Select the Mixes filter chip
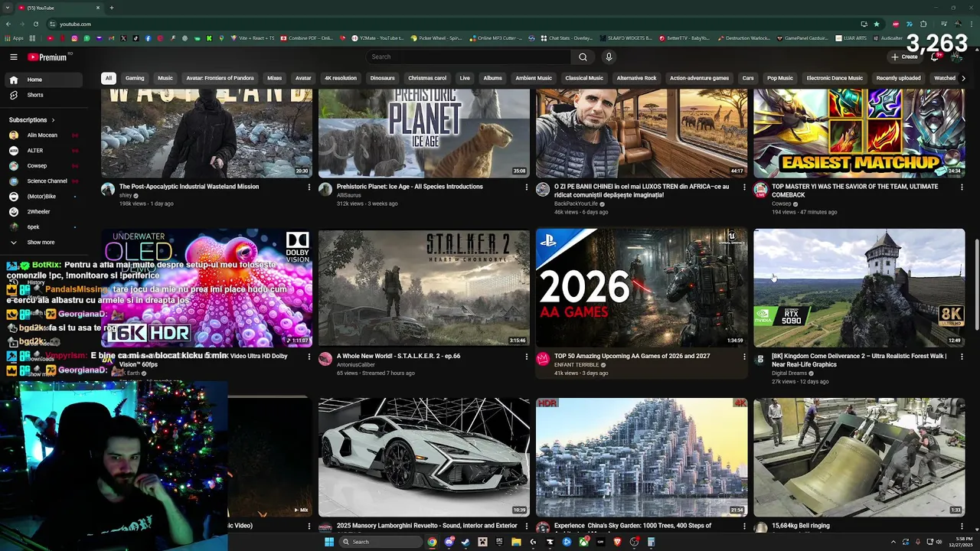The height and width of the screenshot is (551, 980). pos(274,78)
